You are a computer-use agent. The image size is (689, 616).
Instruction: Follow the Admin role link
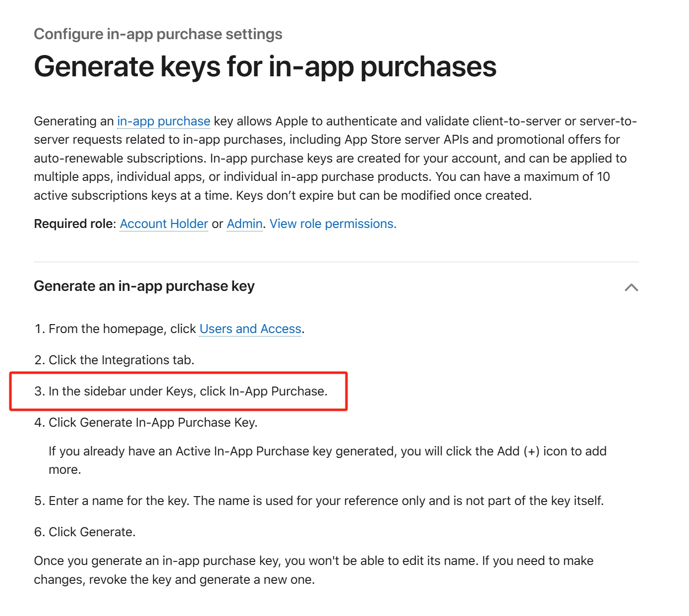point(244,224)
